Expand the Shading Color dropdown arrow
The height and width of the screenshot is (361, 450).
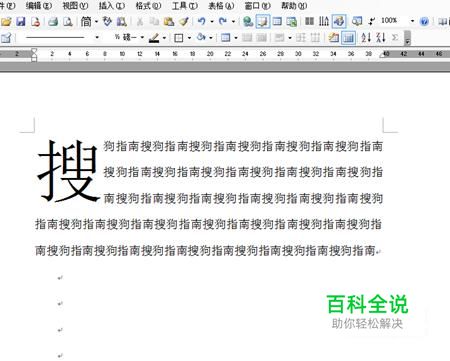tap(211, 37)
